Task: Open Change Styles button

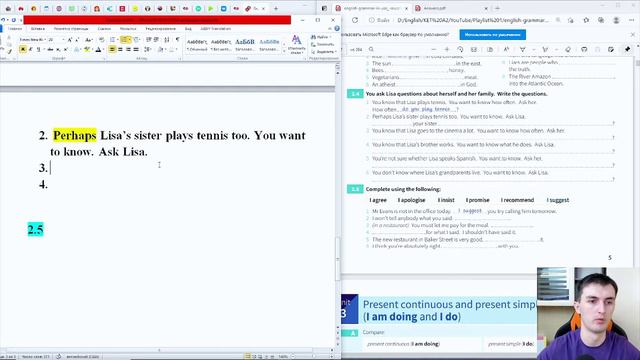Action: pos(296,44)
